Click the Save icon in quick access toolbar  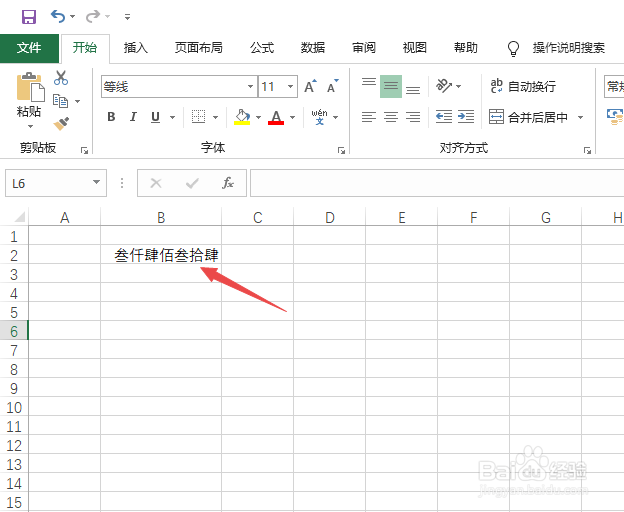click(x=29, y=17)
